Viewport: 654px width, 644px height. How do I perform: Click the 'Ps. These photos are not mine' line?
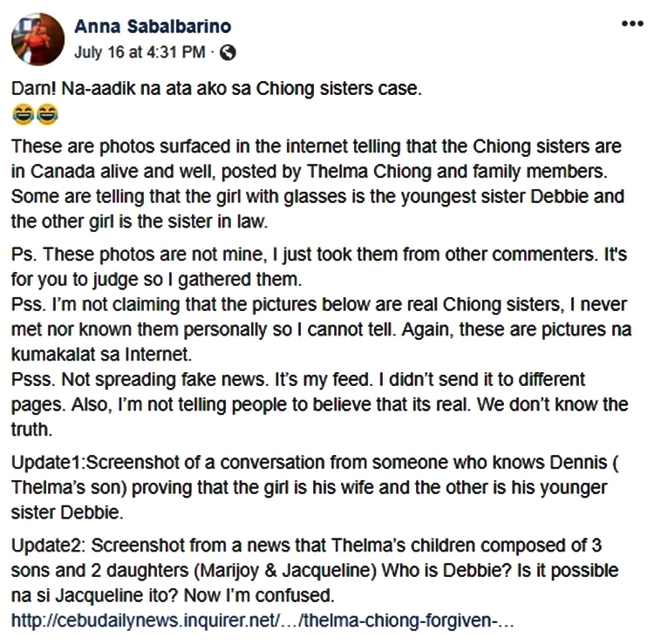pos(319,267)
